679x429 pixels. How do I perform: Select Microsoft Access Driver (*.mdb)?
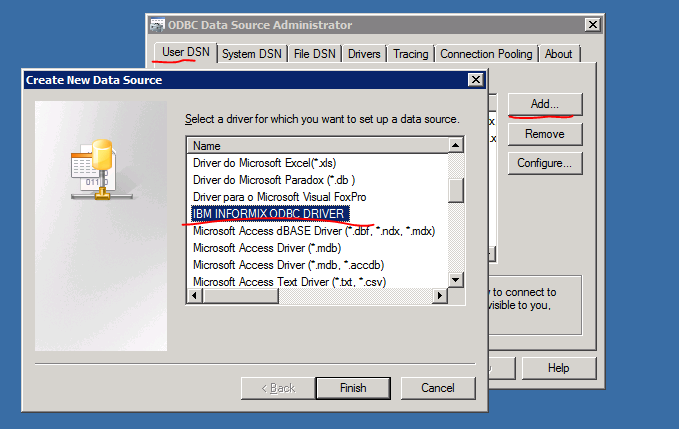267,248
